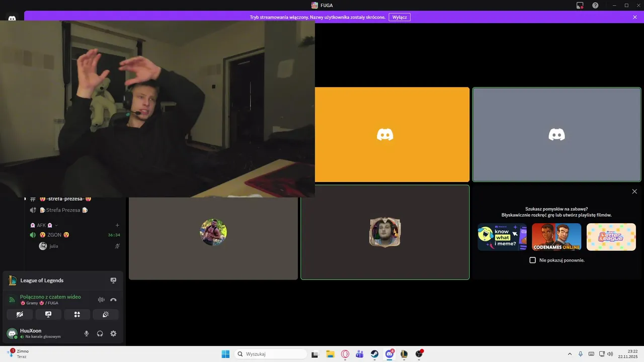Click the Wyszukaj taskbar search box
The width and height of the screenshot is (644, 362).
(271, 354)
